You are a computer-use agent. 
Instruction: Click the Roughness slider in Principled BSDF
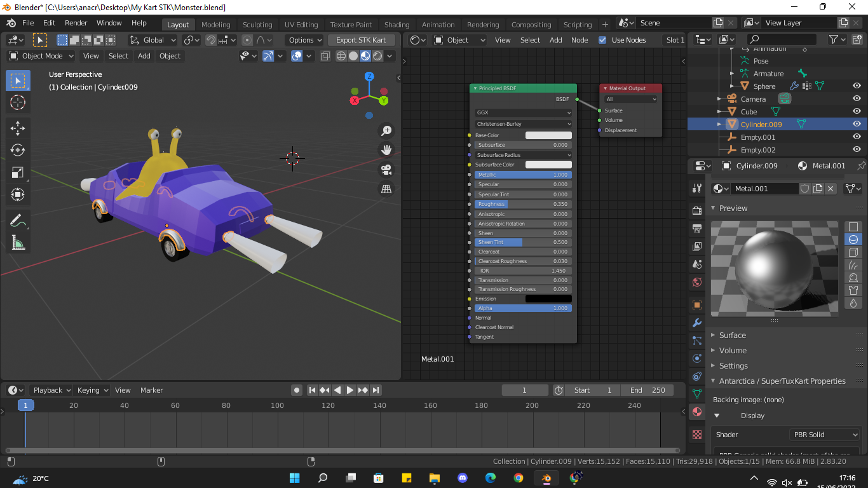[523, 204]
